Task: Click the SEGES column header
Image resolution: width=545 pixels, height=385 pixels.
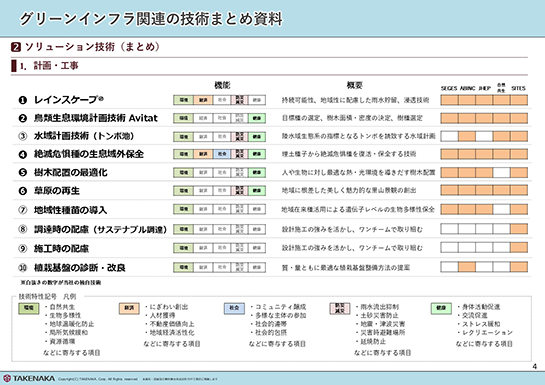Action: (449, 88)
